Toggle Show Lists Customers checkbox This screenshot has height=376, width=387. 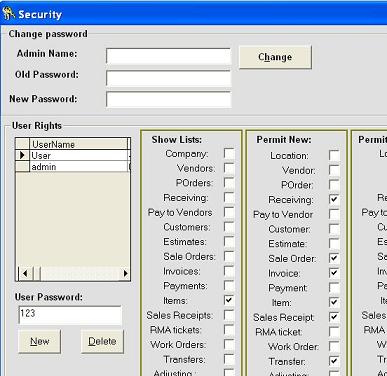229,227
